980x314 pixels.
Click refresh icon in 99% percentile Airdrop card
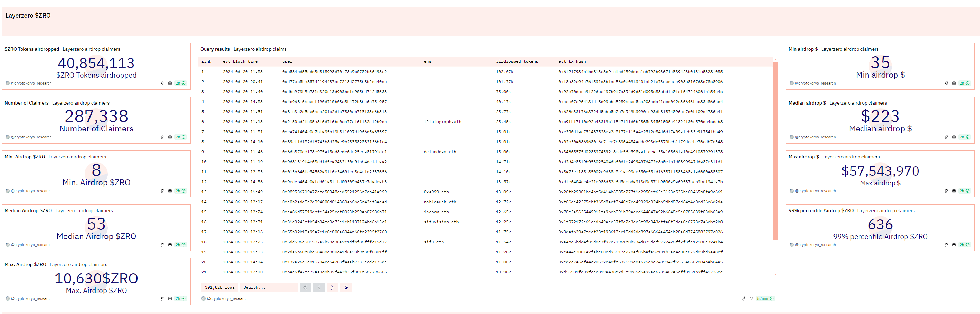click(946, 245)
